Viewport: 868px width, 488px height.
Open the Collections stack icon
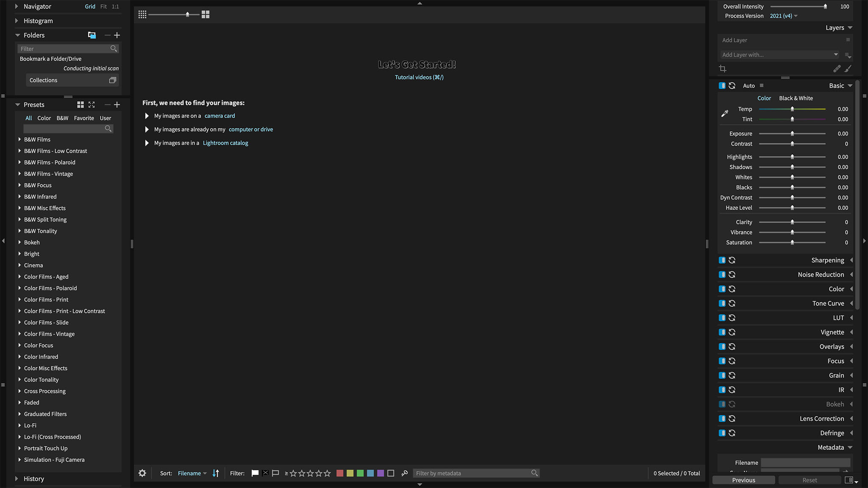(113, 80)
